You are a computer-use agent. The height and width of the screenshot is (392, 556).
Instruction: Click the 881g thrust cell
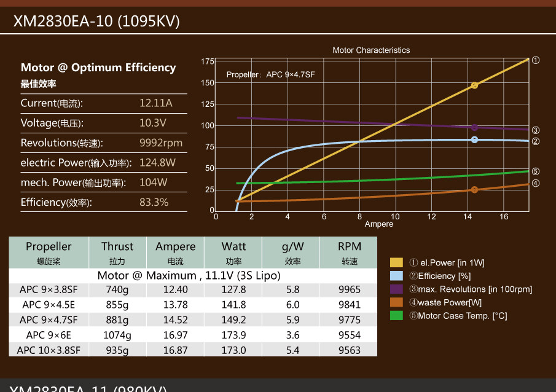coord(117,320)
